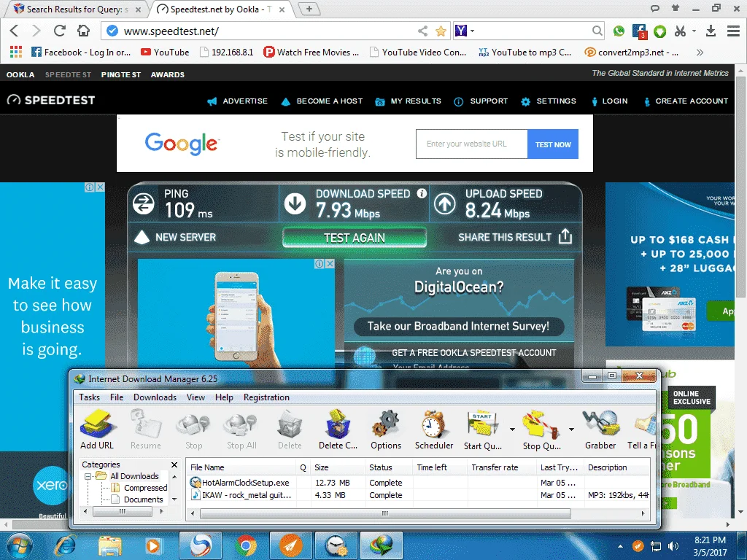Go to the browser home page icon

pos(83,31)
